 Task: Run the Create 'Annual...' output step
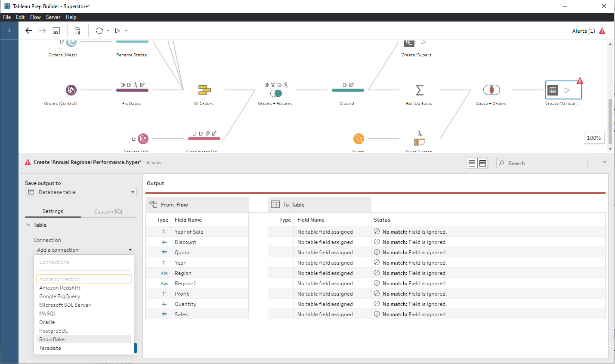pyautogui.click(x=567, y=90)
